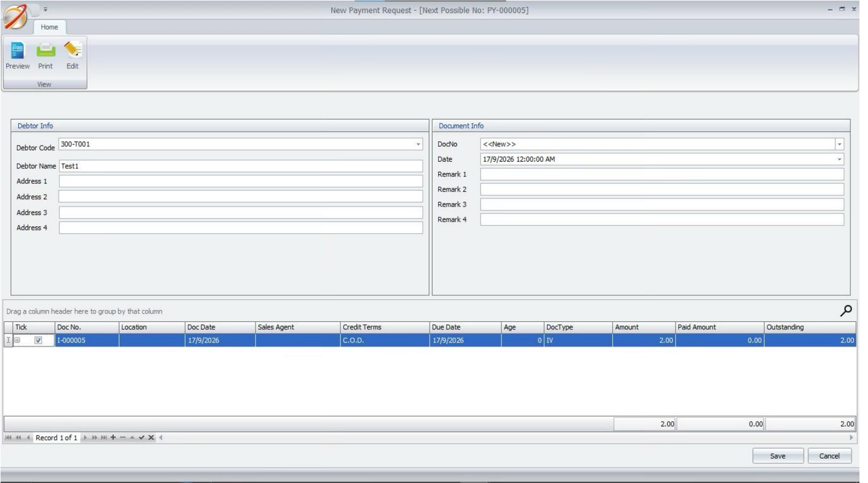This screenshot has height=483, width=868.
Task: Click into the Remark 1 field
Action: pos(661,175)
